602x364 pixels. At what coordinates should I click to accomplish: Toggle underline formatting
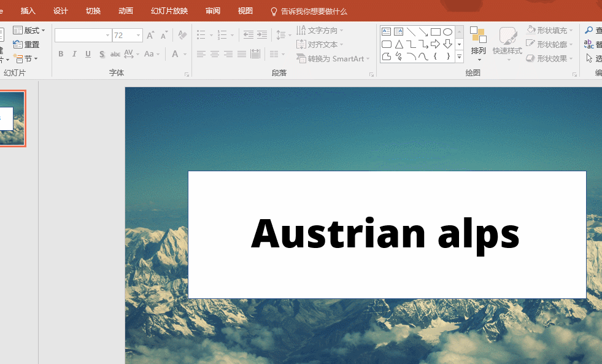coord(88,54)
